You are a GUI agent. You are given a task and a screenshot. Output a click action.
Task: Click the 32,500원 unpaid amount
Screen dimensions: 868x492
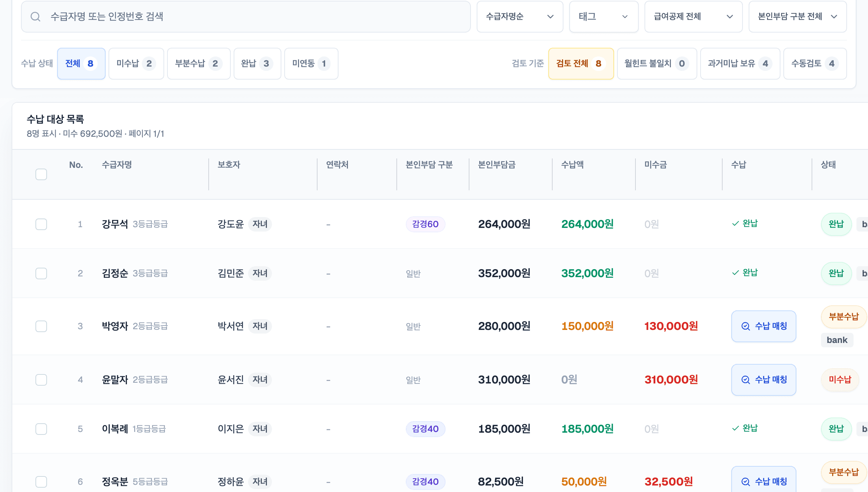click(x=669, y=482)
